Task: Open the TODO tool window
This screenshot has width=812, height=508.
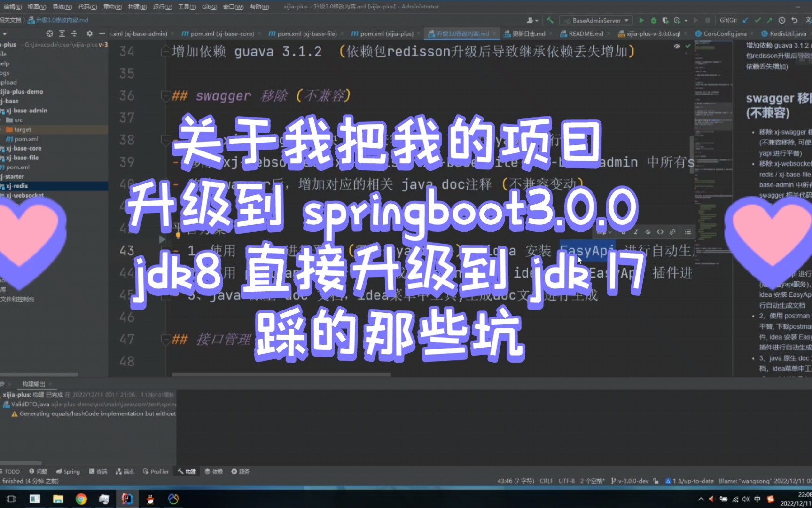Action: click(10, 471)
